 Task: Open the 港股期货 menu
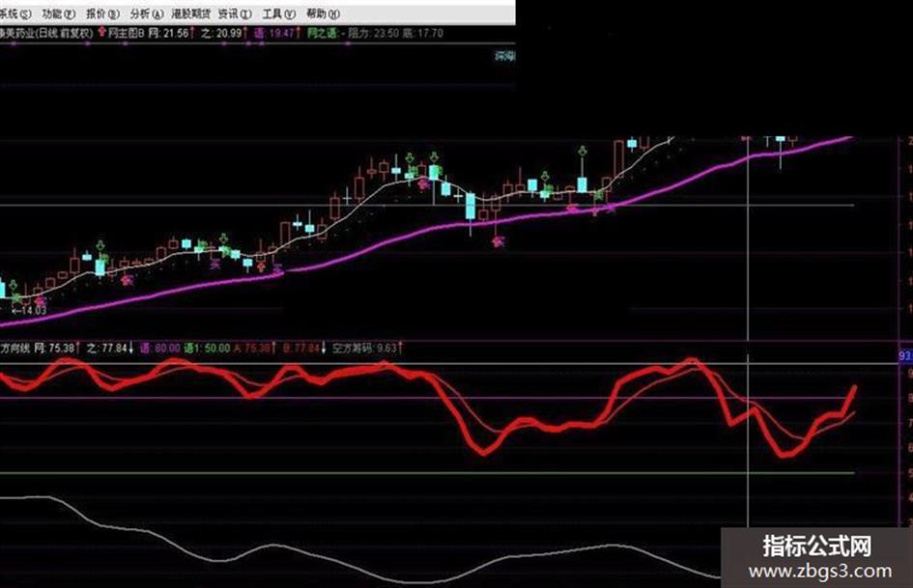[191, 14]
